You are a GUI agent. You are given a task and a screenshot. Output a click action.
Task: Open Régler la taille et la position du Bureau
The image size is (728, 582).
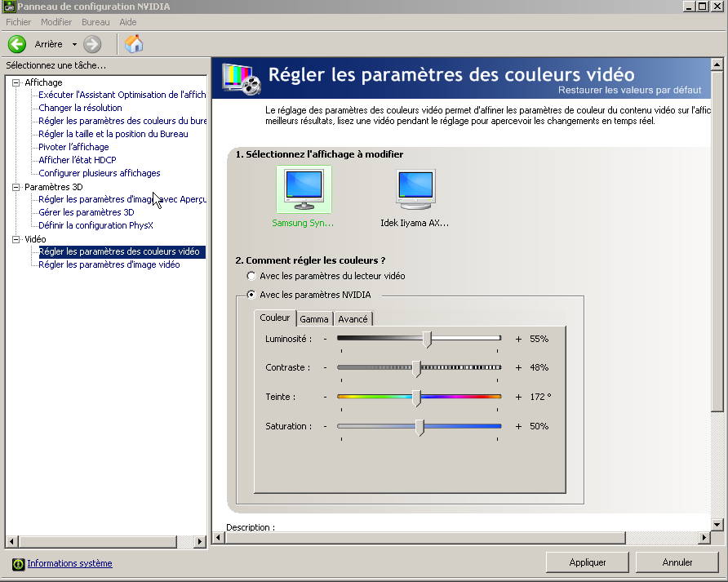(x=113, y=134)
